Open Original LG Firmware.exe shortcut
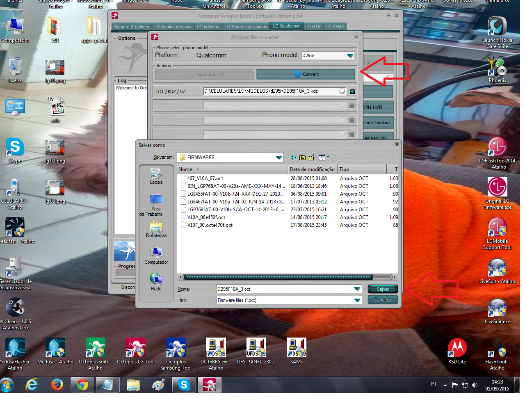This screenshot has height=420, width=525. (497, 193)
